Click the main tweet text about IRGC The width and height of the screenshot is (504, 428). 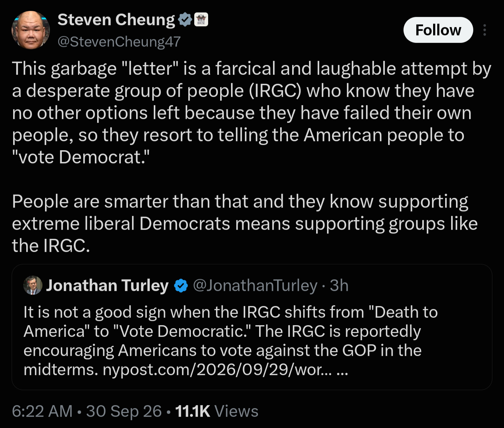click(x=251, y=113)
